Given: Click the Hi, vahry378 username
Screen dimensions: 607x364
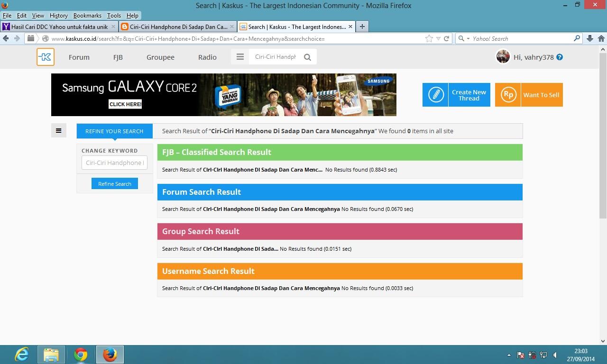Looking at the screenshot, I should coord(533,57).
